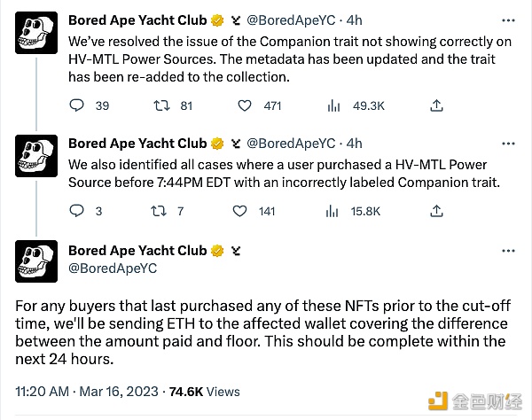The height and width of the screenshot is (420, 532).
Task: Open Bored Ape Yacht Club name in second tweet
Action: click(137, 143)
